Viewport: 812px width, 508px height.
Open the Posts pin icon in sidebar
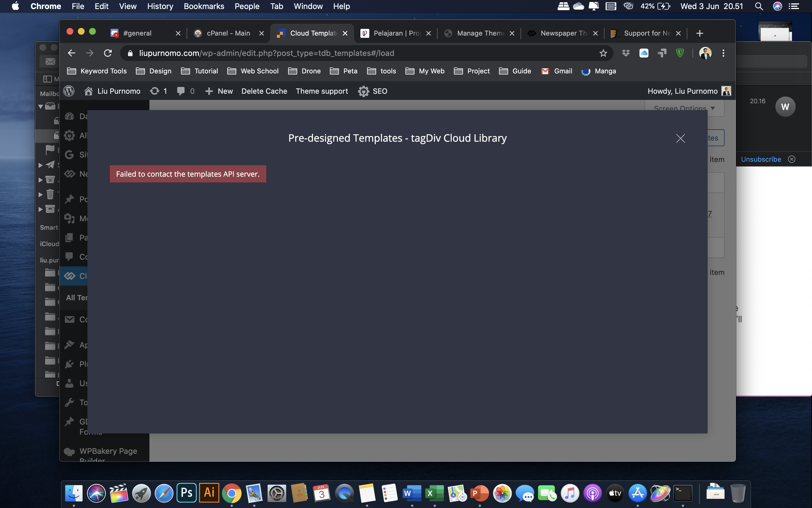(x=69, y=199)
